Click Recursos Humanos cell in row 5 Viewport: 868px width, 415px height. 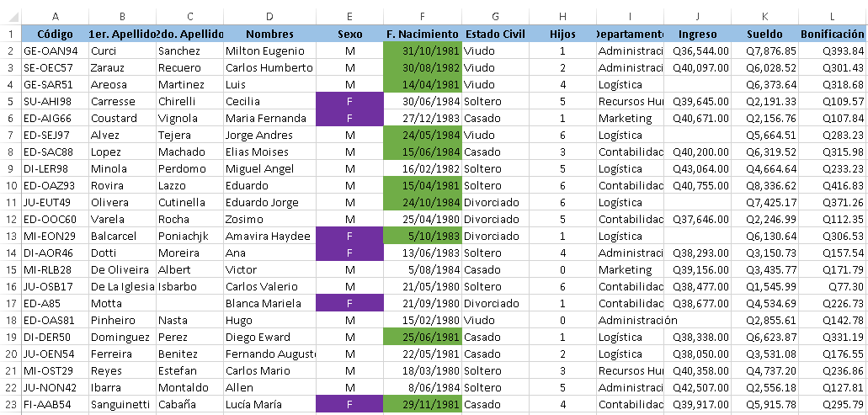point(631,101)
